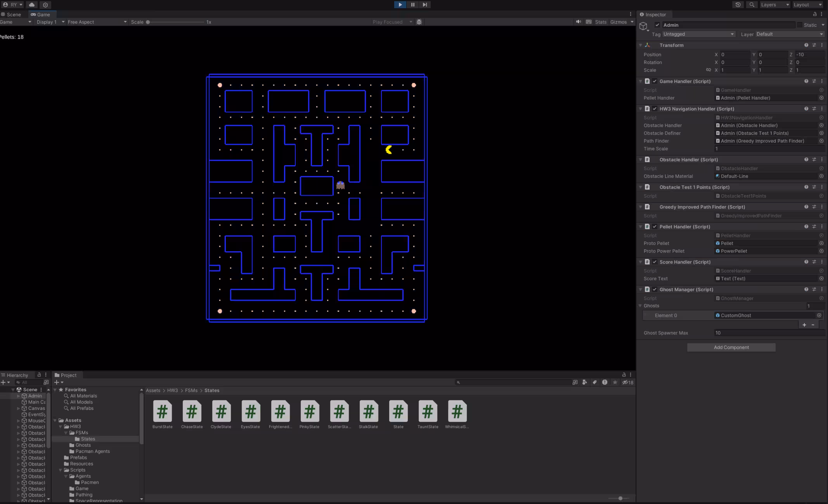Toggle Stats overlay in Game view
Screen dimensions: 828x504
(601, 22)
